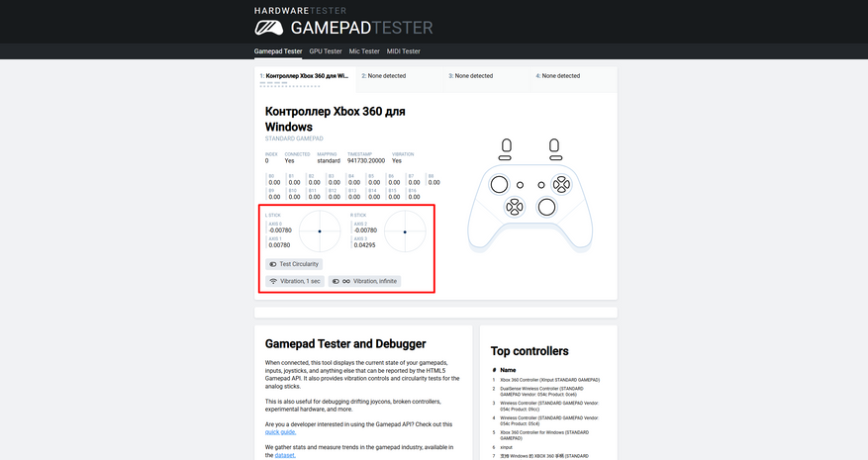Click the B12 button value 0.00

335,197
